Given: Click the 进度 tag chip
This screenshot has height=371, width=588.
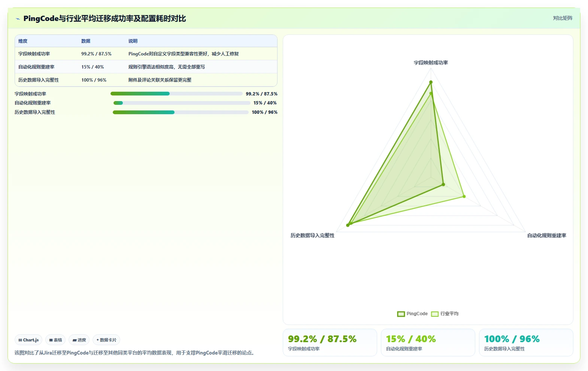Looking at the screenshot, I should [x=79, y=340].
